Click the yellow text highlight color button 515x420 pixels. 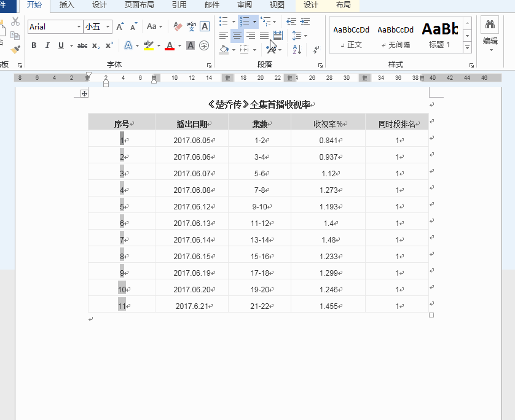[147, 45]
